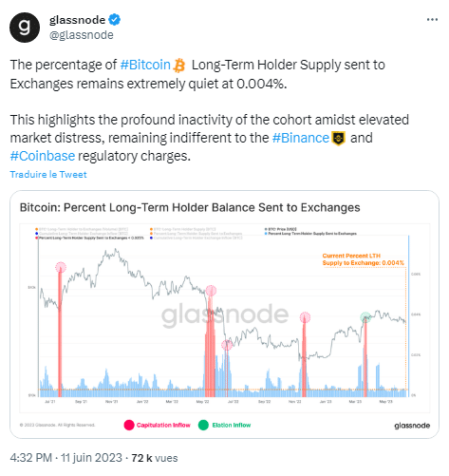Open the @glassnode handle

(x=82, y=35)
